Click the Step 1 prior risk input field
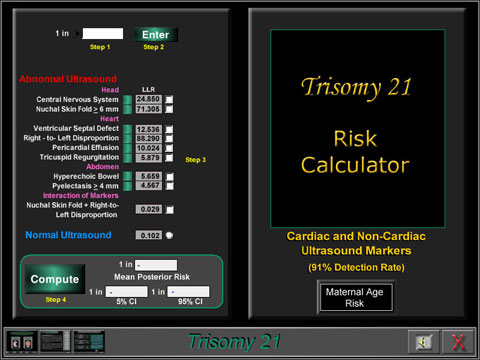Viewport: 480px width, 360px height. (x=103, y=34)
